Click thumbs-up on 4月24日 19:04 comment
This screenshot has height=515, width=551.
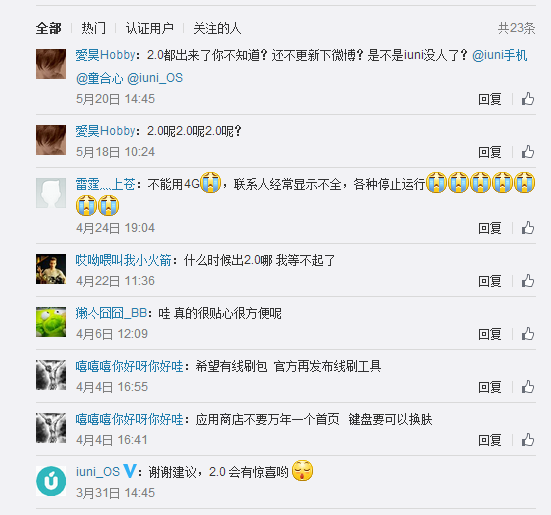528,228
